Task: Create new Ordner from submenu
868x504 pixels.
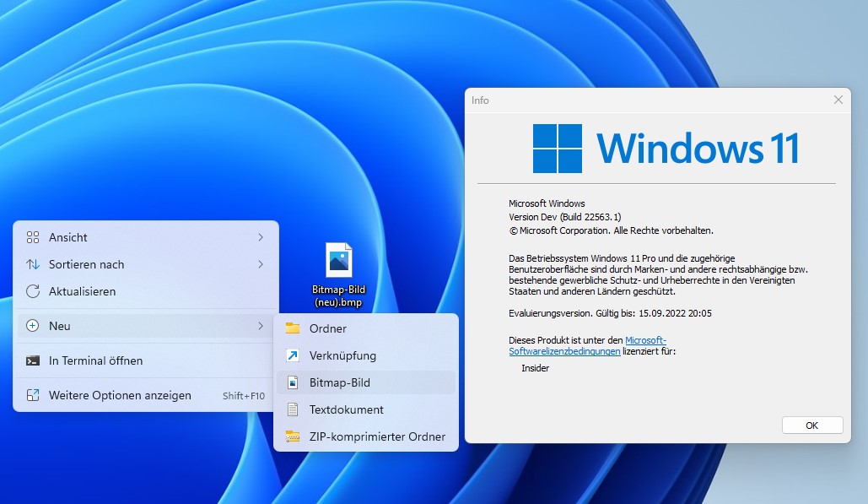Action: tap(366, 328)
